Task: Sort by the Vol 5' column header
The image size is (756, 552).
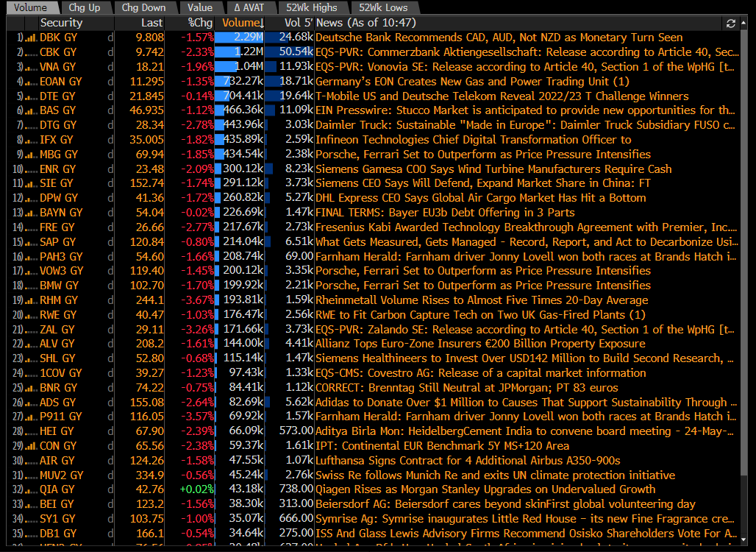Action: tap(290, 23)
